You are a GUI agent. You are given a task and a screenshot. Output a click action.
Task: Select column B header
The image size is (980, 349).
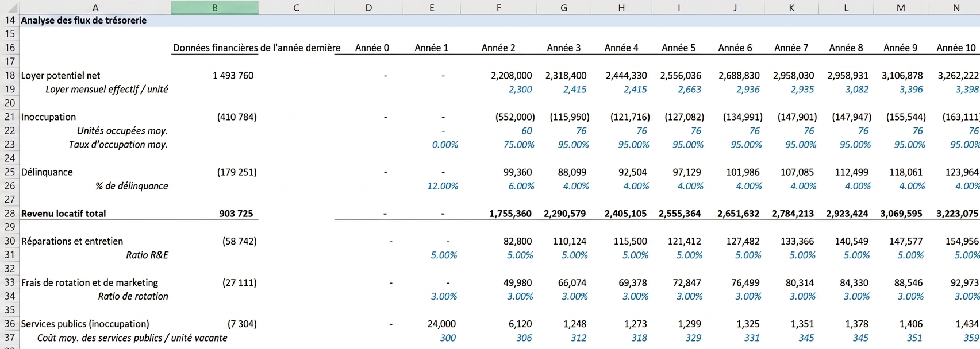(214, 7)
